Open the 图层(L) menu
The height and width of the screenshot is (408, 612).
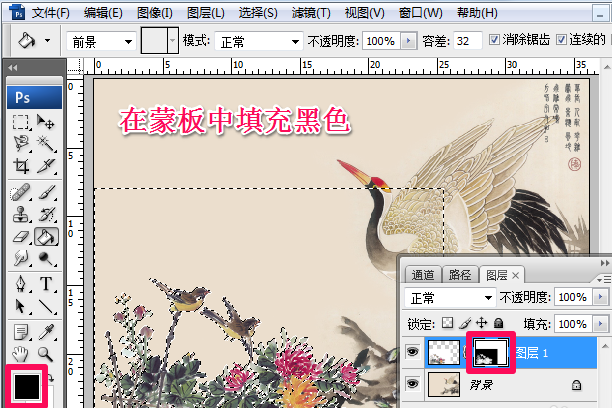pos(206,13)
